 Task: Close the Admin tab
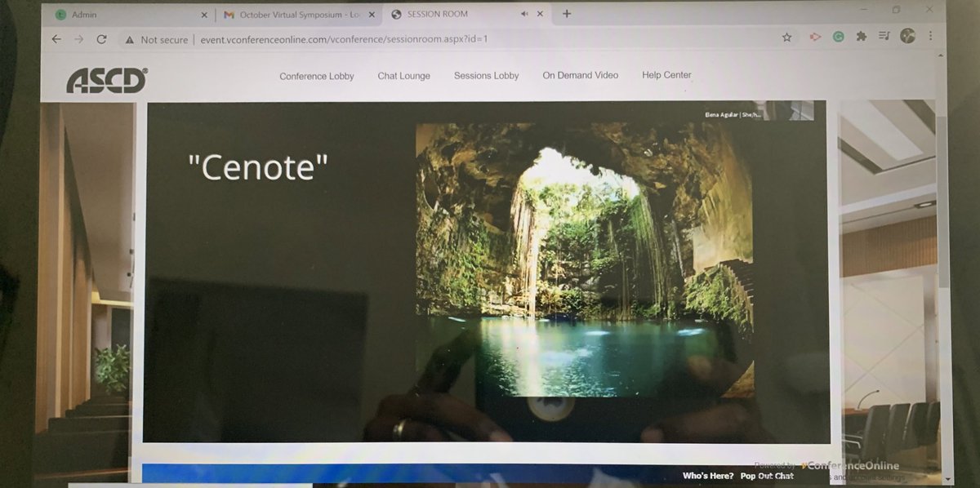pyautogui.click(x=203, y=15)
